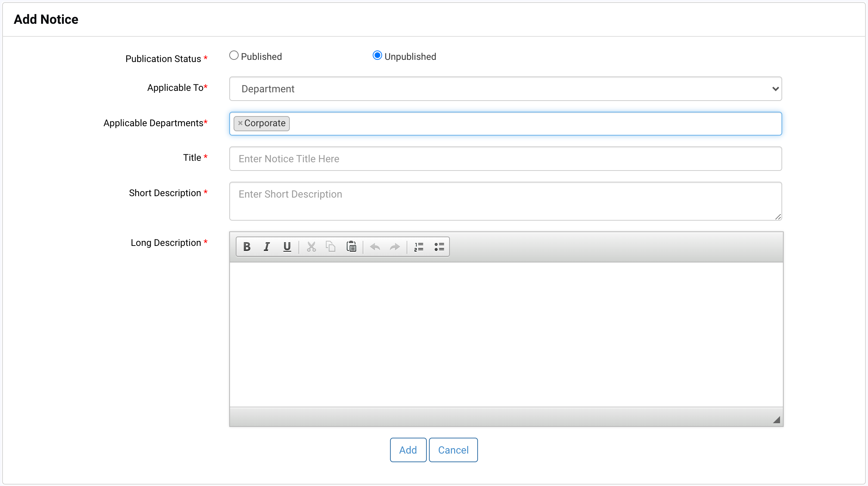Image resolution: width=868 pixels, height=486 pixels.
Task: Click the Corporate tag label
Action: coord(265,123)
